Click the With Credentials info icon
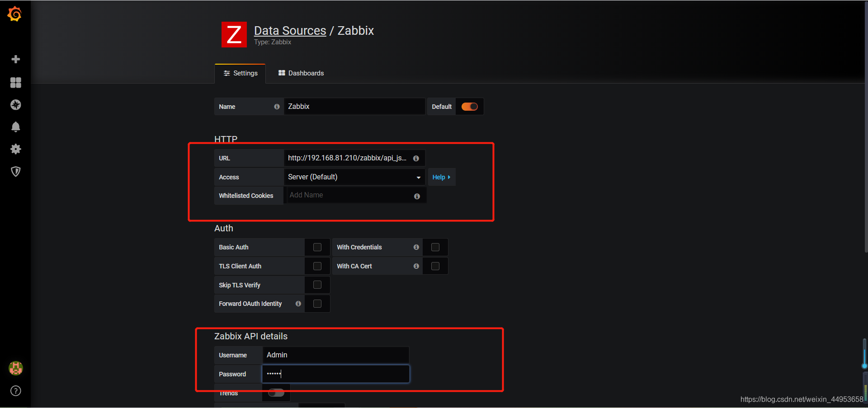The width and height of the screenshot is (868, 408). tap(416, 247)
